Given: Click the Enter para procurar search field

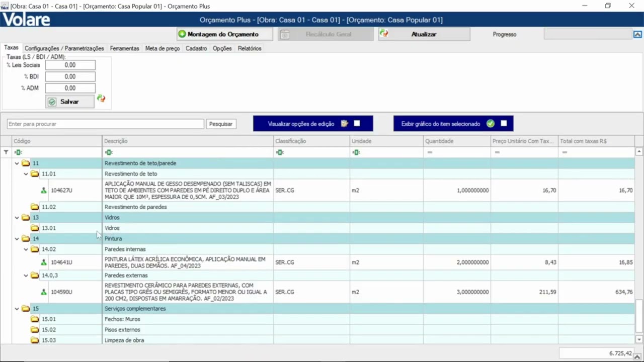Looking at the screenshot, I should click(105, 124).
